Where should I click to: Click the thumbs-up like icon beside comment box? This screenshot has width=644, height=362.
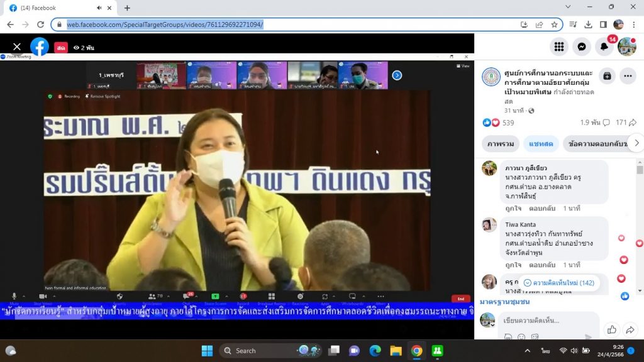tap(611, 329)
